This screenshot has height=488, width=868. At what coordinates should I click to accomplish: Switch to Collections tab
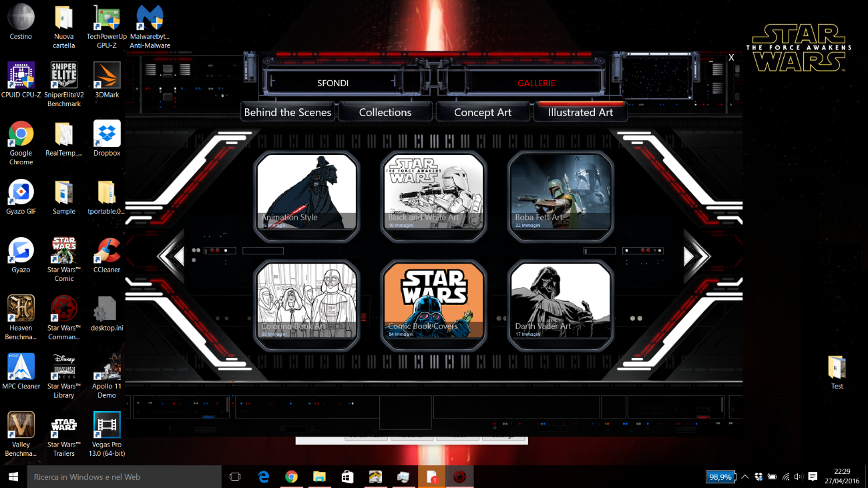coord(385,112)
